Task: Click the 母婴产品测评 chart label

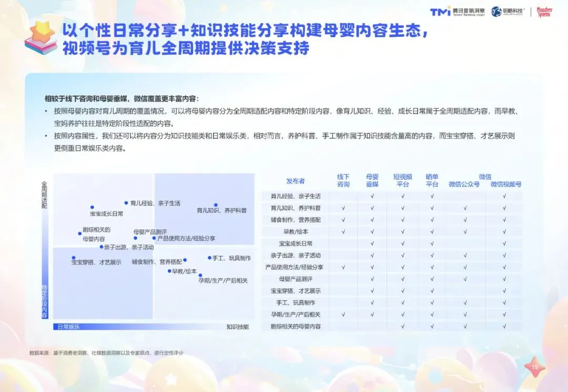Action: point(150,232)
